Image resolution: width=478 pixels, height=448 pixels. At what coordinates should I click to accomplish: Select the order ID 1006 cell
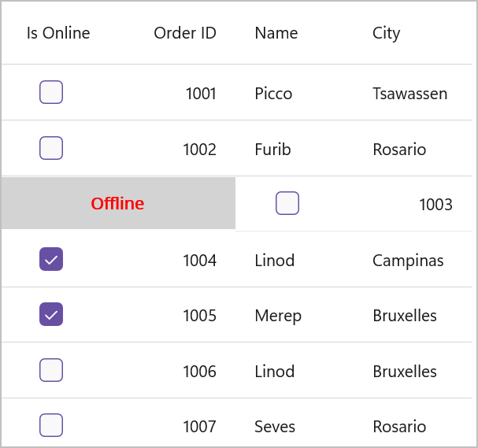coord(199,371)
